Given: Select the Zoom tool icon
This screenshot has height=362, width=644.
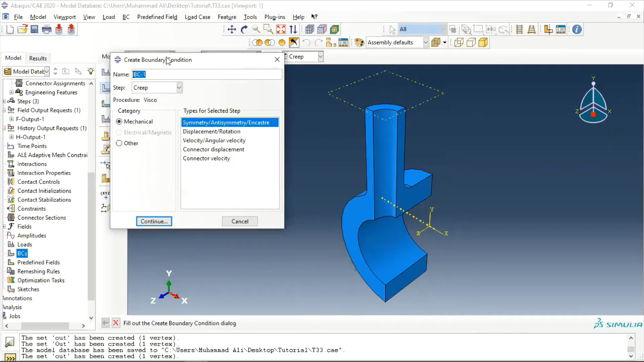Looking at the screenshot, I should pyautogui.click(x=256, y=29).
